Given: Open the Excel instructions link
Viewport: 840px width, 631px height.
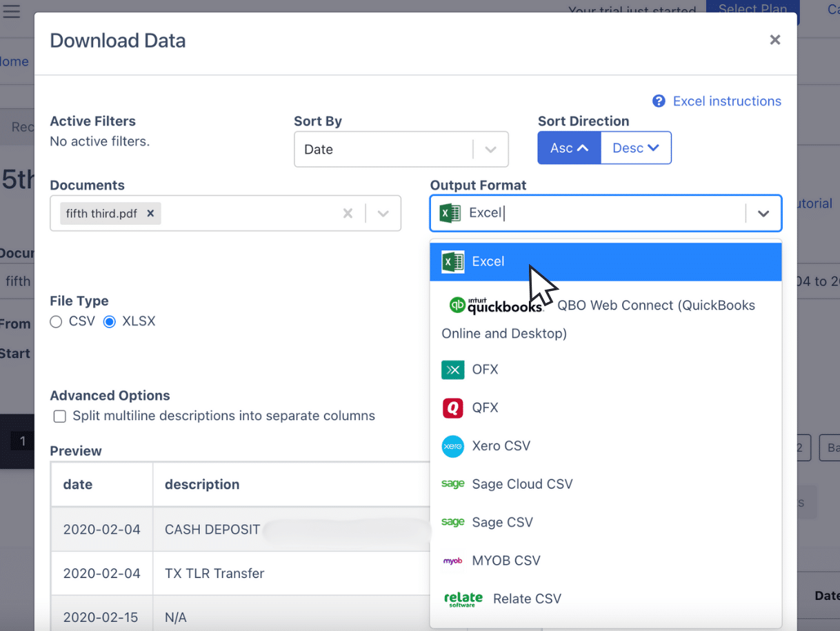Looking at the screenshot, I should [x=727, y=101].
